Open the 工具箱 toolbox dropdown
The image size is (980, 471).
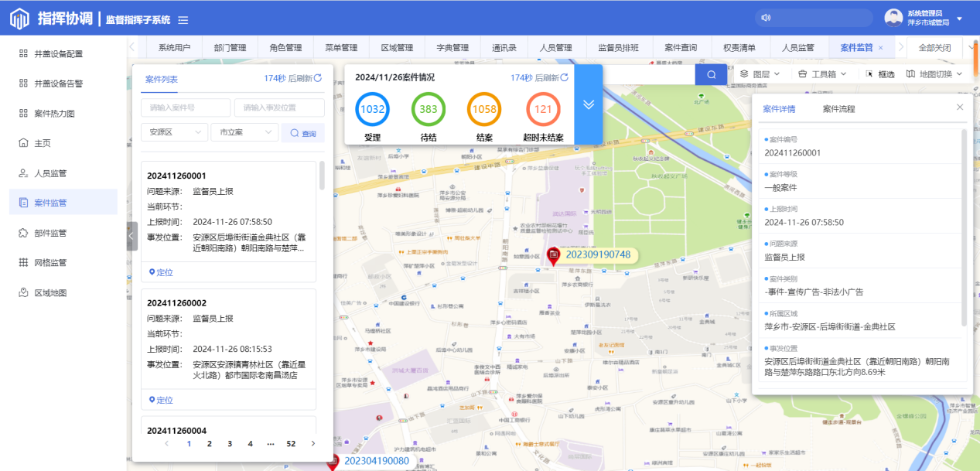[x=822, y=74]
